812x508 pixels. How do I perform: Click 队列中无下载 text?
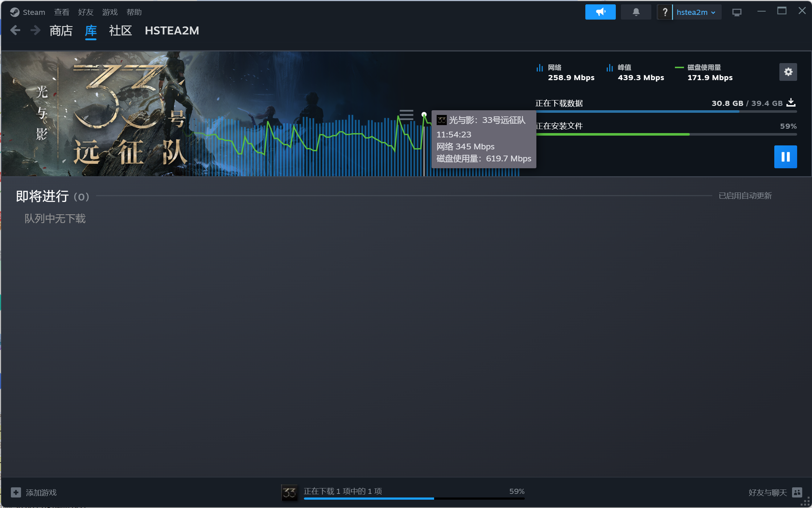tap(55, 219)
